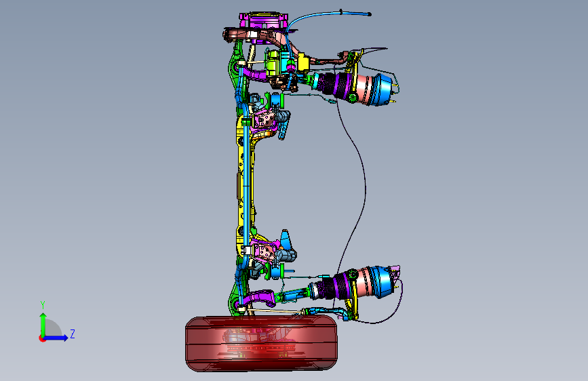The height and width of the screenshot is (381, 588).
Task: Select the red translucent tire
Action: 261,344
